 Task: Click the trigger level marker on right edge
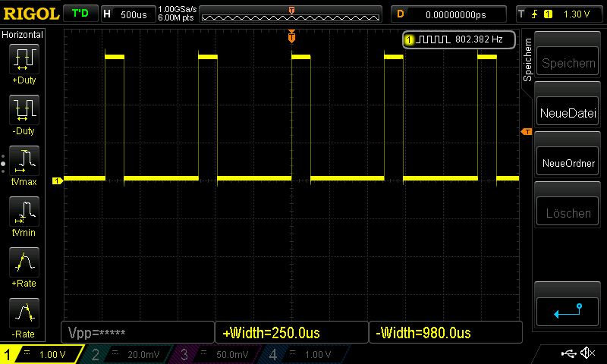click(525, 132)
